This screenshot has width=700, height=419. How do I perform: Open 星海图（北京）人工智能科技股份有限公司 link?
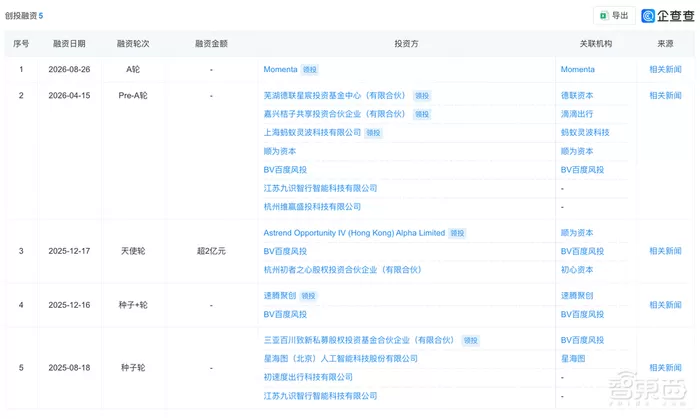click(x=341, y=359)
